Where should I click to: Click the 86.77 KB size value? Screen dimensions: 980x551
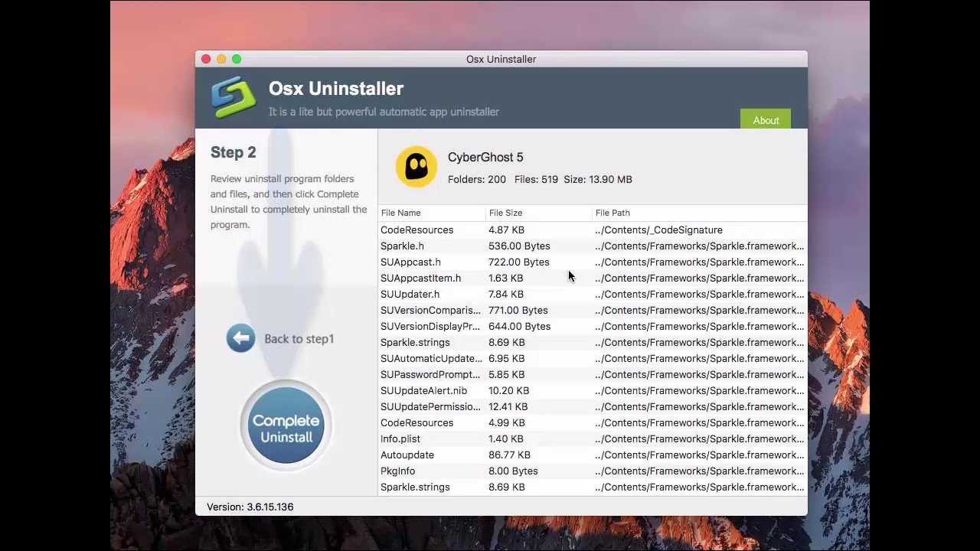click(x=509, y=455)
